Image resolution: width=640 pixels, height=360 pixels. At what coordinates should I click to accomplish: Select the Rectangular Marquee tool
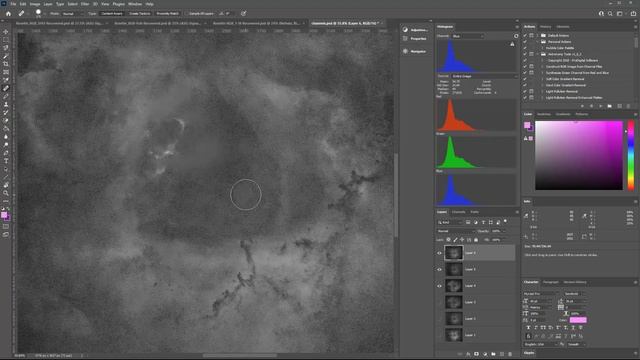point(6,40)
